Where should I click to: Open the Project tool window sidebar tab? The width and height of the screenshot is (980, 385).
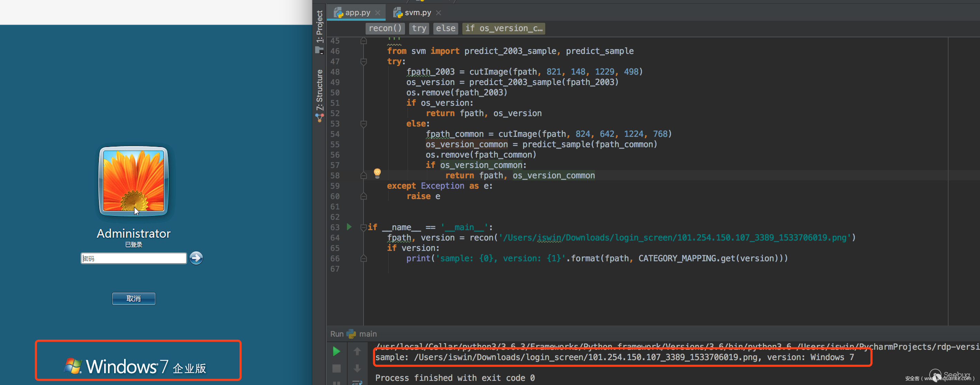pos(319,27)
